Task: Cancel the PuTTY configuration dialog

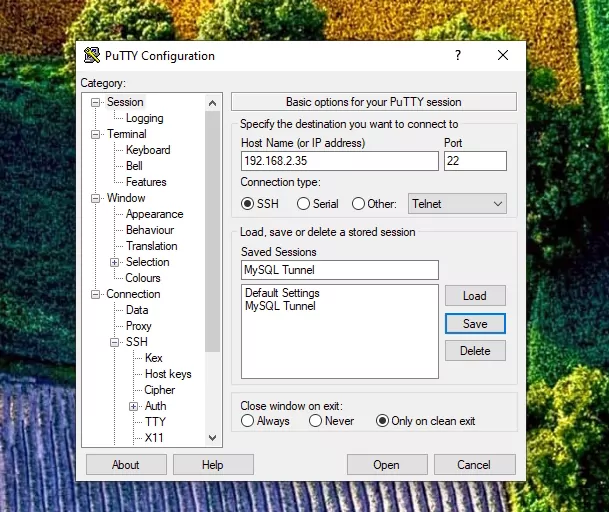Action: [x=475, y=465]
